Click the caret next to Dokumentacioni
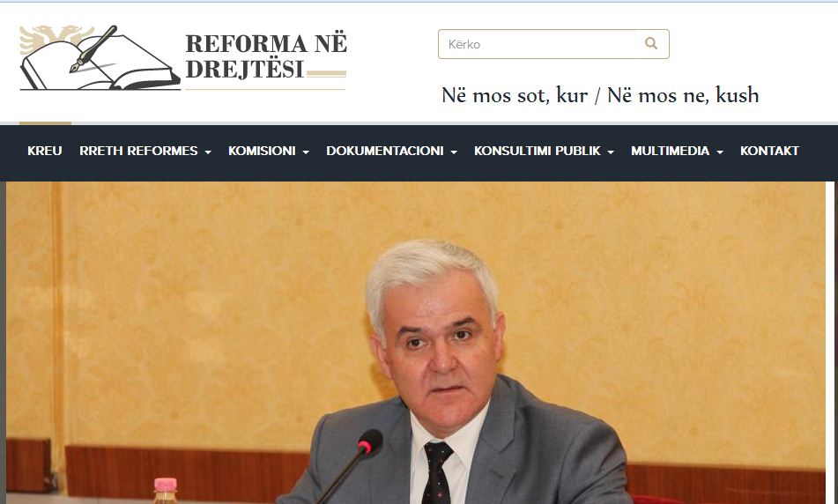Screen dimensions: 838x504 point(454,152)
